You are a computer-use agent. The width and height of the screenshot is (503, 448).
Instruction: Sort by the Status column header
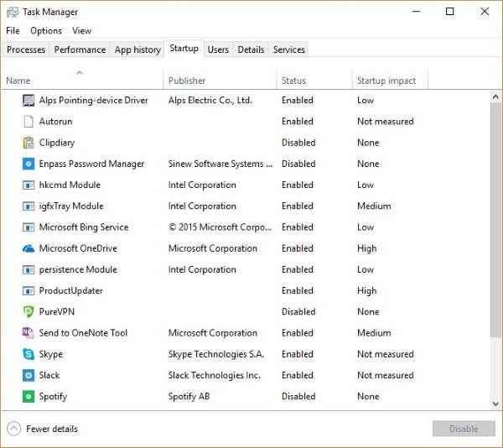coord(294,81)
